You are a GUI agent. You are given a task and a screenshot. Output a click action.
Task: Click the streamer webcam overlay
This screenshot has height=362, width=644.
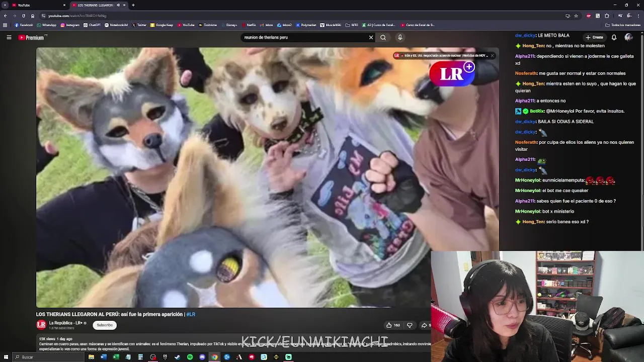point(537,306)
